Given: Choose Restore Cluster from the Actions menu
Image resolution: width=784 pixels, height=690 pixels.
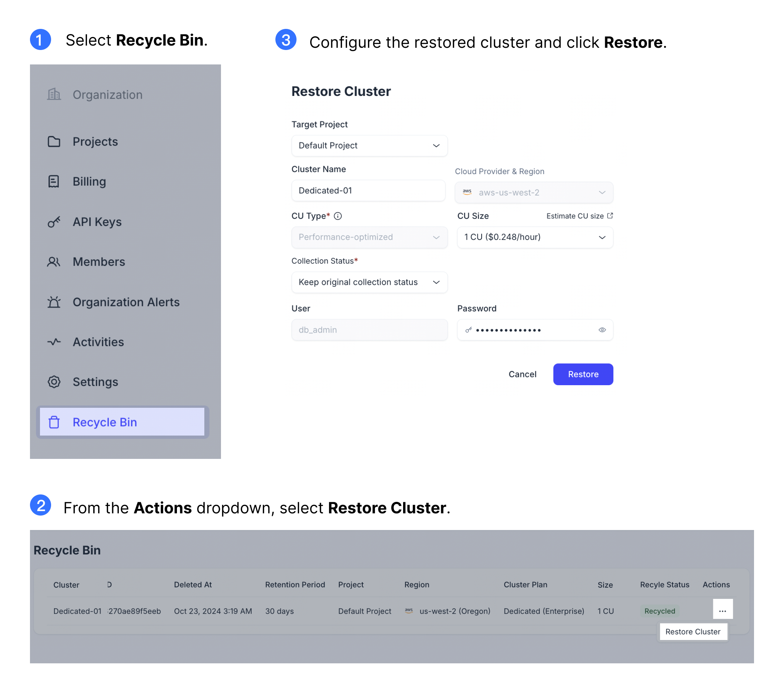Looking at the screenshot, I should [692, 632].
